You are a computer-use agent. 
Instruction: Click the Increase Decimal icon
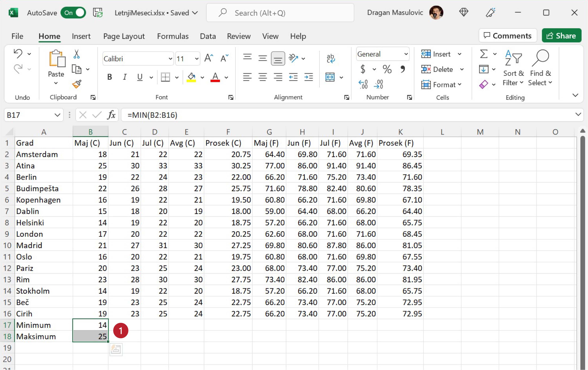click(x=363, y=84)
